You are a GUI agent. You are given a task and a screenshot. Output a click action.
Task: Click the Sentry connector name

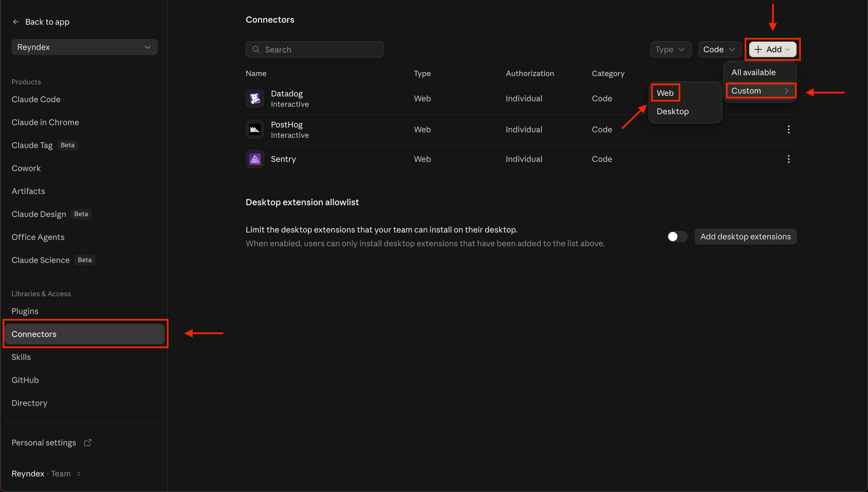(283, 159)
